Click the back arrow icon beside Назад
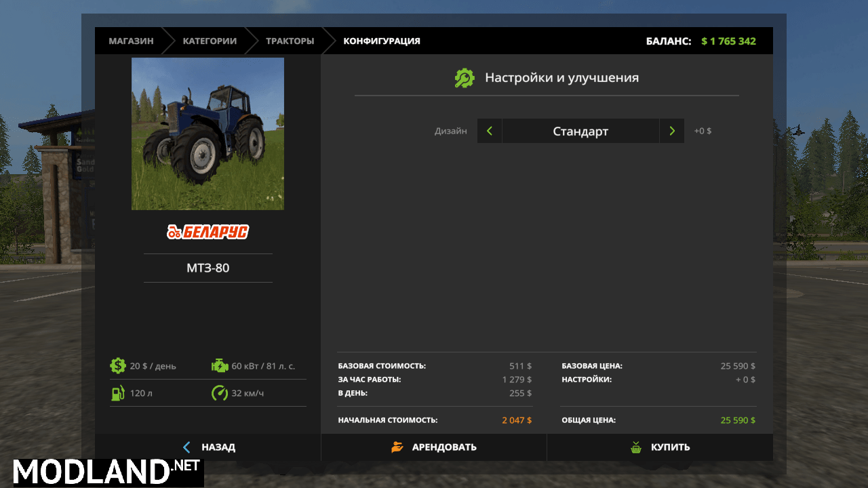Screen dimensions: 868x488 [x=187, y=447]
